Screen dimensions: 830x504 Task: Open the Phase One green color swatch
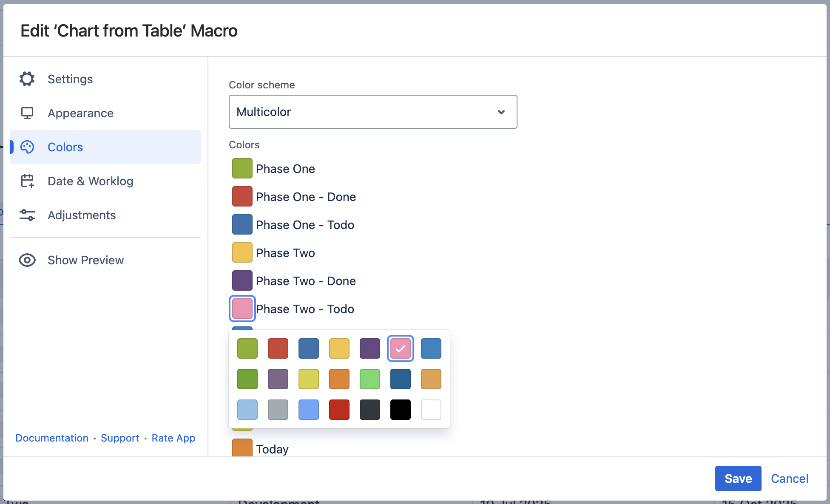[242, 168]
